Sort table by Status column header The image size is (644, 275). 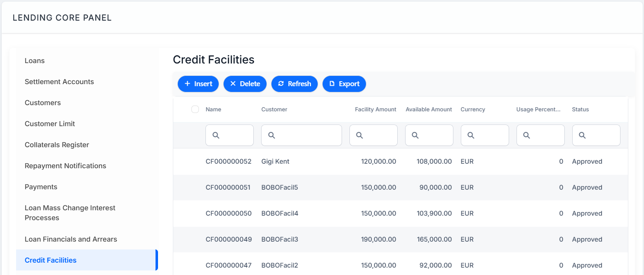580,109
